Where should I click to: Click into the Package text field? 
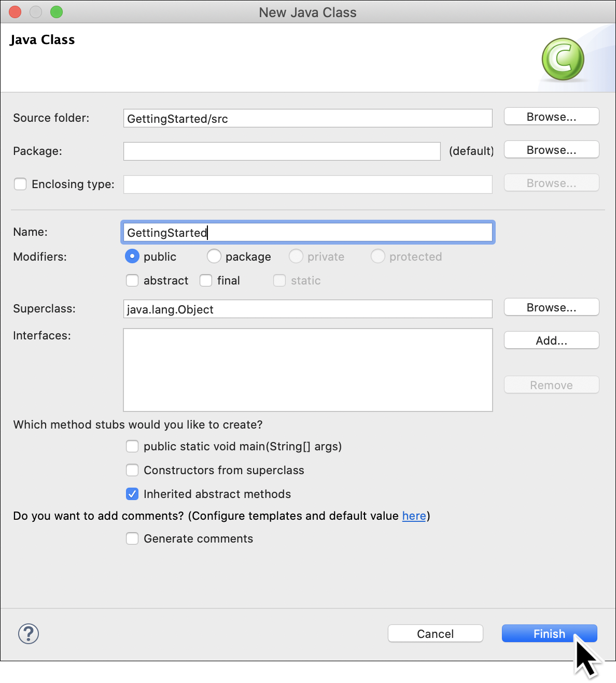click(x=282, y=151)
